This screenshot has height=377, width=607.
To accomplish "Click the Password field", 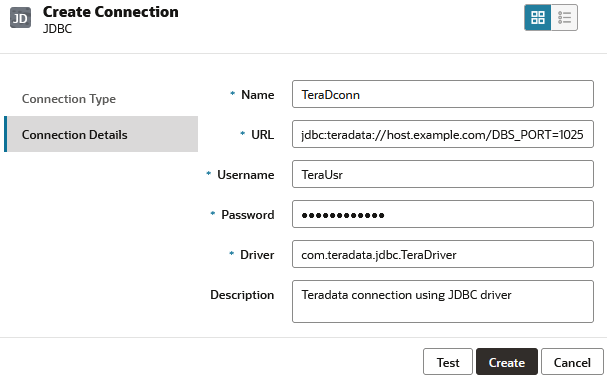I will [x=442, y=214].
